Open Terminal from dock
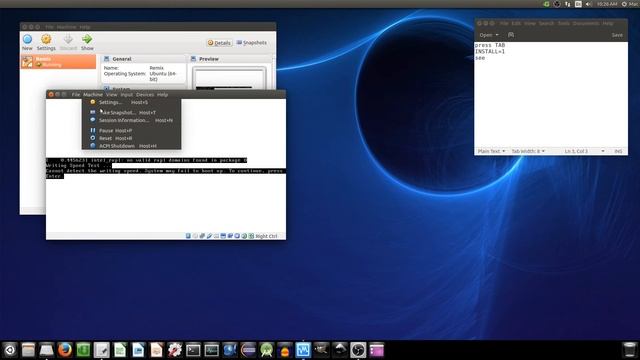Image resolution: width=640 pixels, height=360 pixels. click(193, 350)
